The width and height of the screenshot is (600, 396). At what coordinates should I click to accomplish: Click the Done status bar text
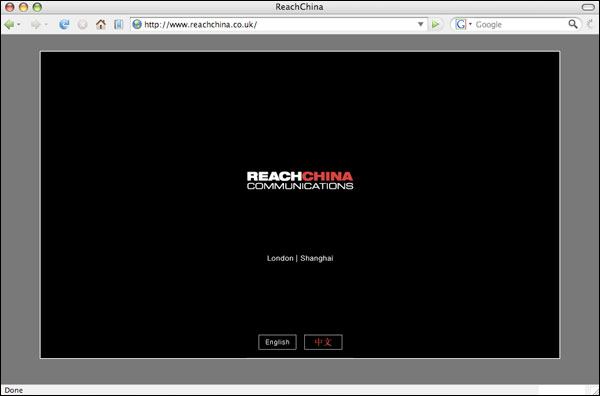click(x=14, y=390)
